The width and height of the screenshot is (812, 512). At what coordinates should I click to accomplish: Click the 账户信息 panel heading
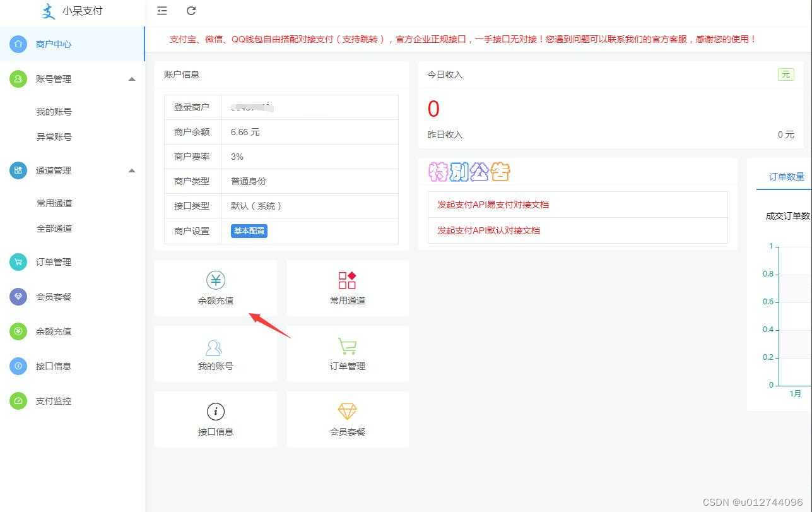click(182, 74)
